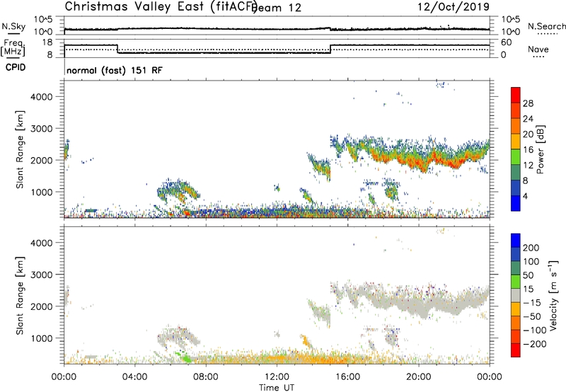566x392 pixels.
Task: Click the "16:00" time tick label
Action: coord(347,377)
